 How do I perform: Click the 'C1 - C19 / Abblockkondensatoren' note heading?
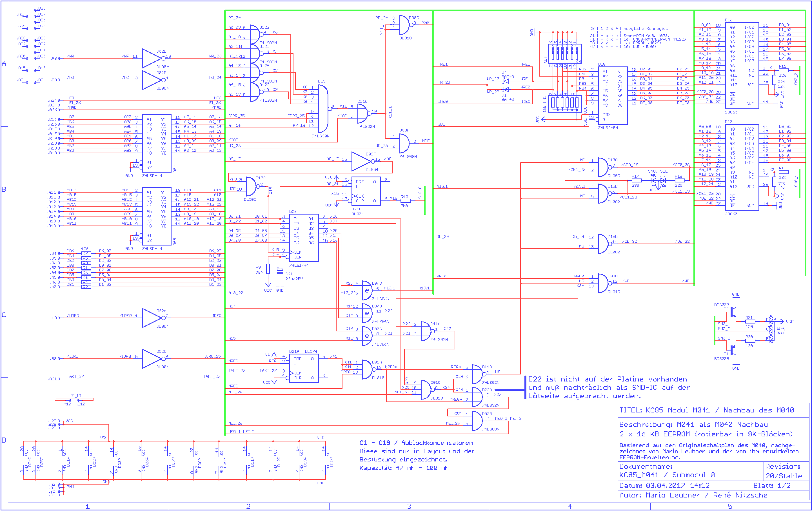click(x=416, y=443)
